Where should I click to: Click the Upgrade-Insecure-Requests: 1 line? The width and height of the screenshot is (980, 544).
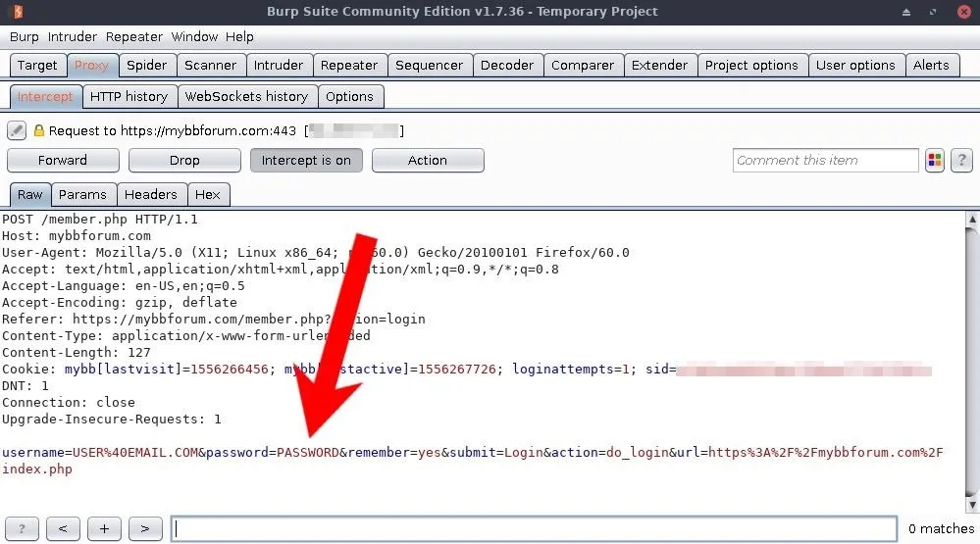tap(111, 420)
